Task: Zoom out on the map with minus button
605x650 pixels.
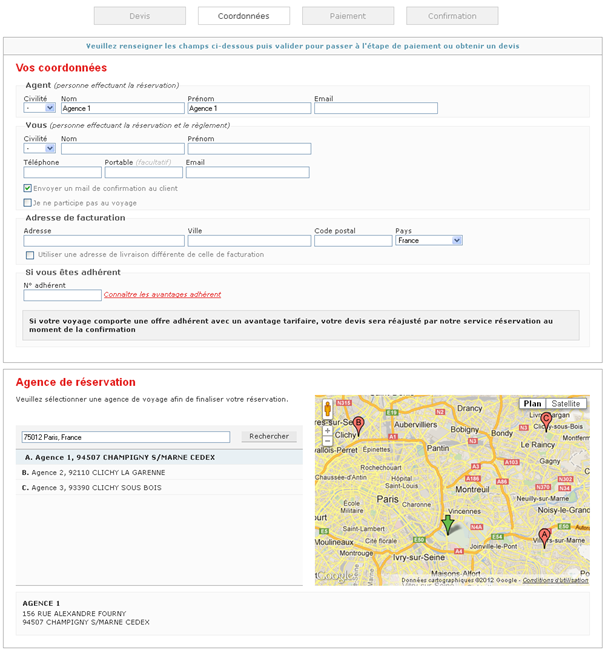Action: click(x=327, y=441)
